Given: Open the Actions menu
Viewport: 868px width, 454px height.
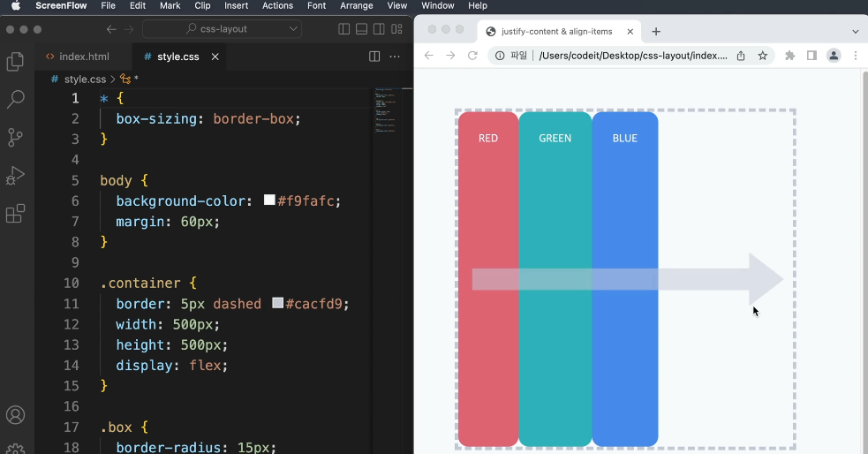Looking at the screenshot, I should [277, 5].
